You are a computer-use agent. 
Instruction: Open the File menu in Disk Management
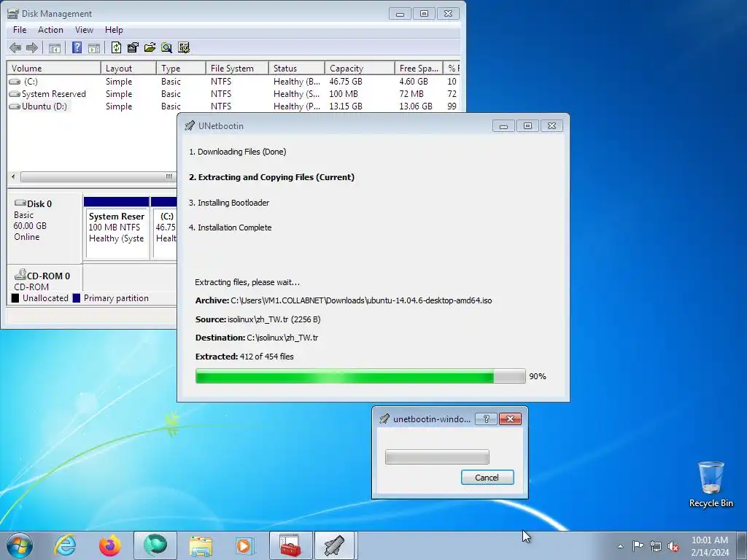20,29
